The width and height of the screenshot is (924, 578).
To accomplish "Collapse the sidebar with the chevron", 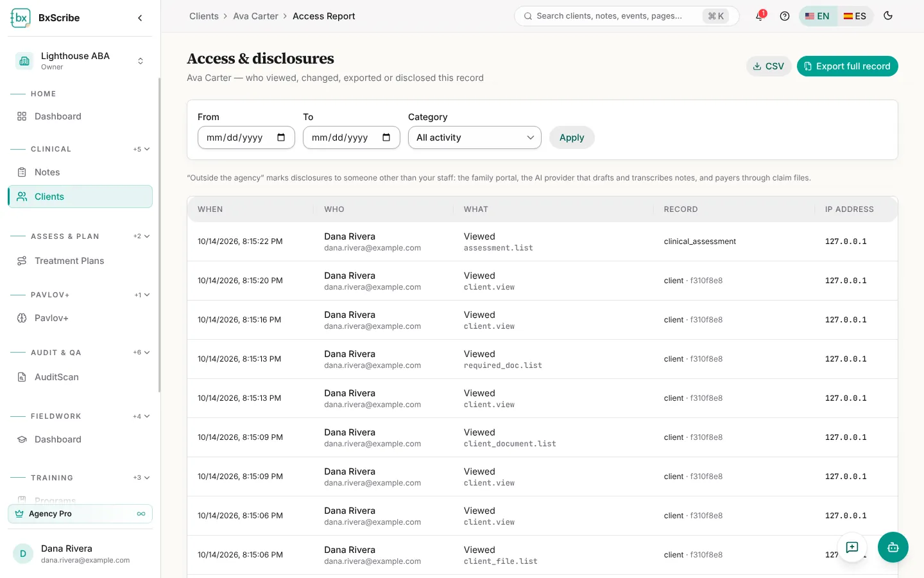I will pyautogui.click(x=140, y=18).
